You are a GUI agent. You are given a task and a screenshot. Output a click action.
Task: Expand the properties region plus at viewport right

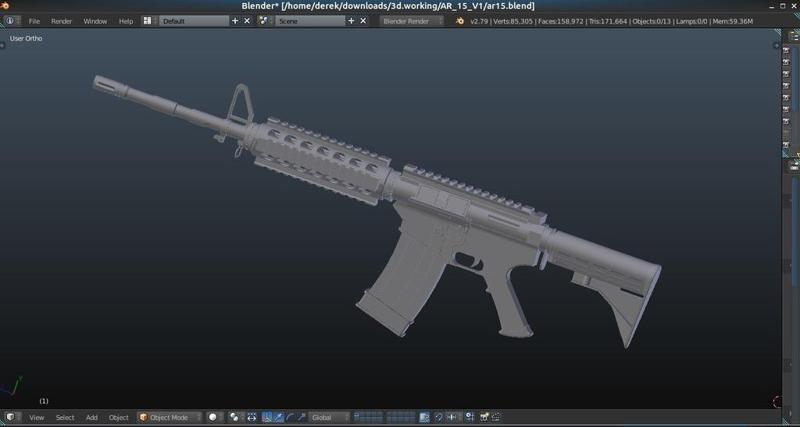(x=777, y=45)
